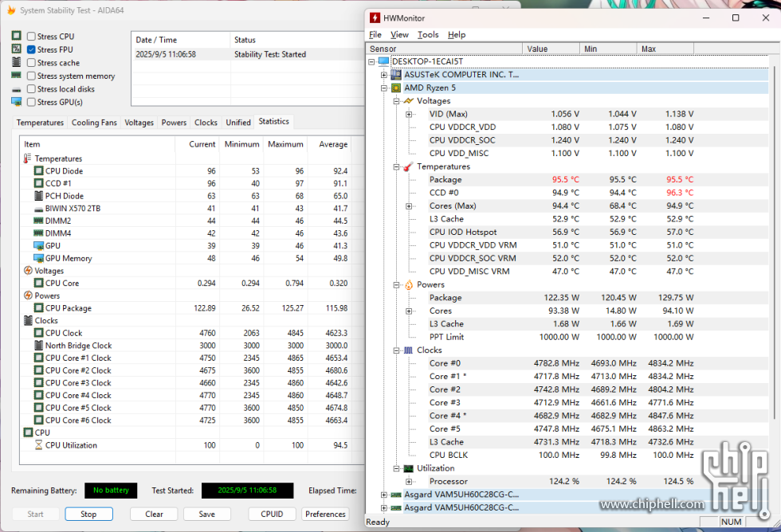The width and height of the screenshot is (781, 532).
Task: Expand the second Asgard VAM5UH60C28CG memory node
Action: click(384, 507)
